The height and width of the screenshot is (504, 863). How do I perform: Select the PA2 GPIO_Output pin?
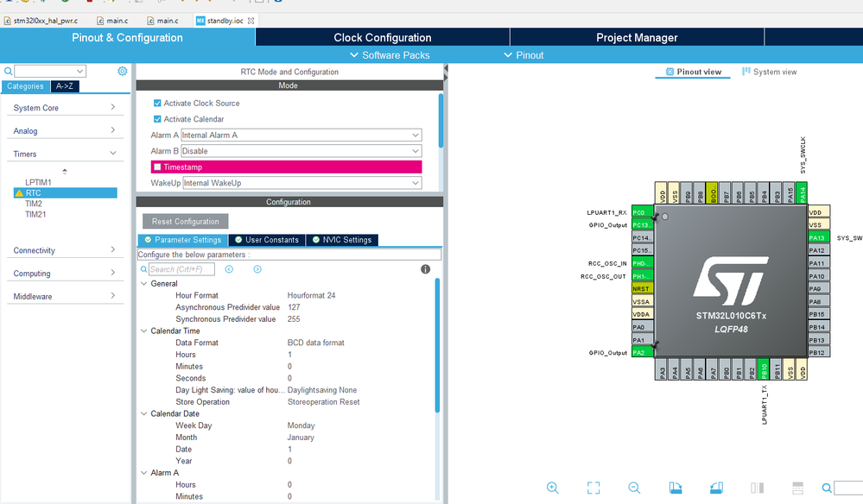(643, 352)
